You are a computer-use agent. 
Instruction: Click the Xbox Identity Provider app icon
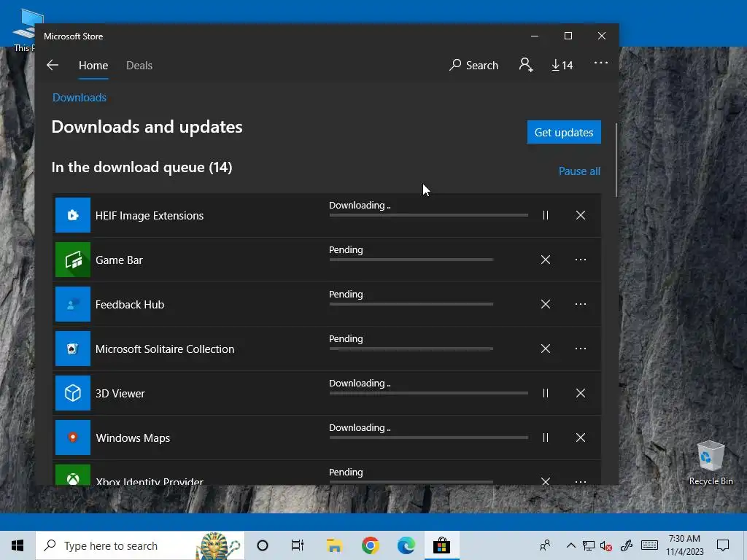[73, 475]
